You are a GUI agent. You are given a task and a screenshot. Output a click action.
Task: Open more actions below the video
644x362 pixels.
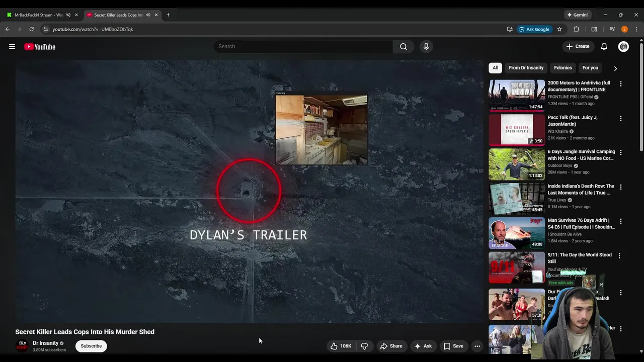(x=477, y=346)
